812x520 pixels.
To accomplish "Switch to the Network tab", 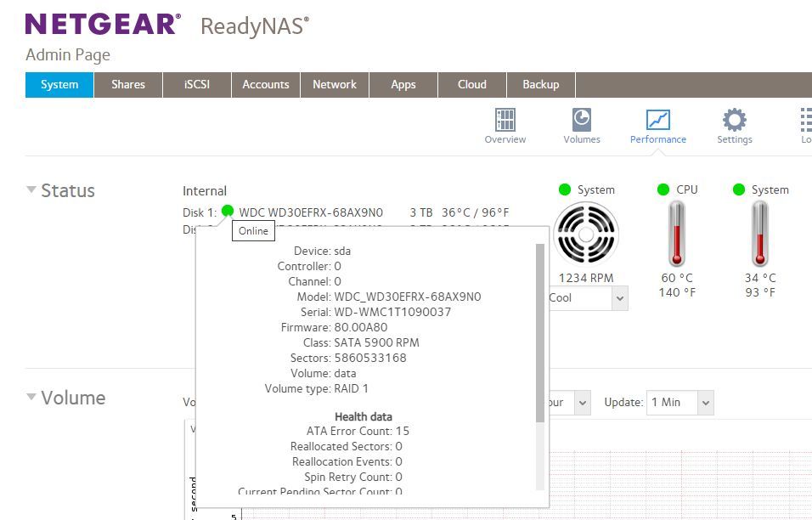I will [334, 85].
